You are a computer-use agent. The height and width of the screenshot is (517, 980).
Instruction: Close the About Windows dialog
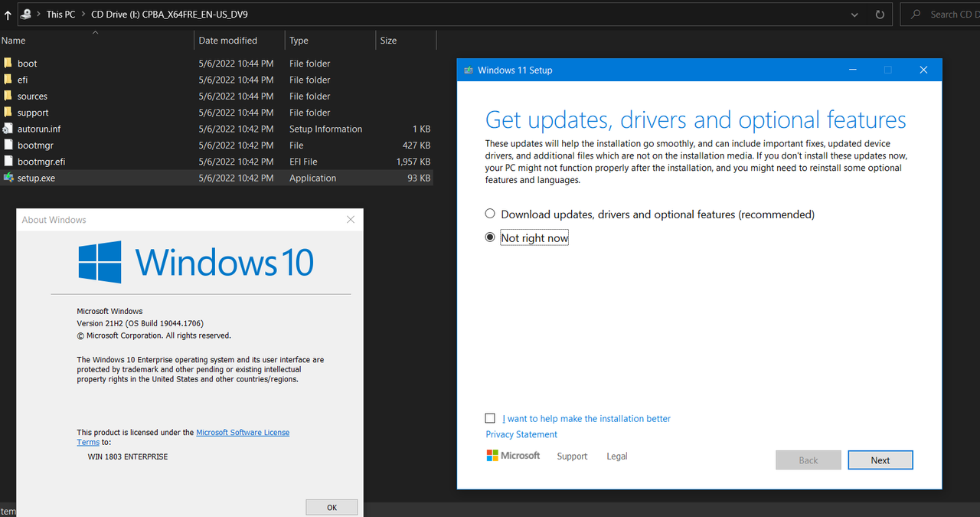[x=351, y=220]
